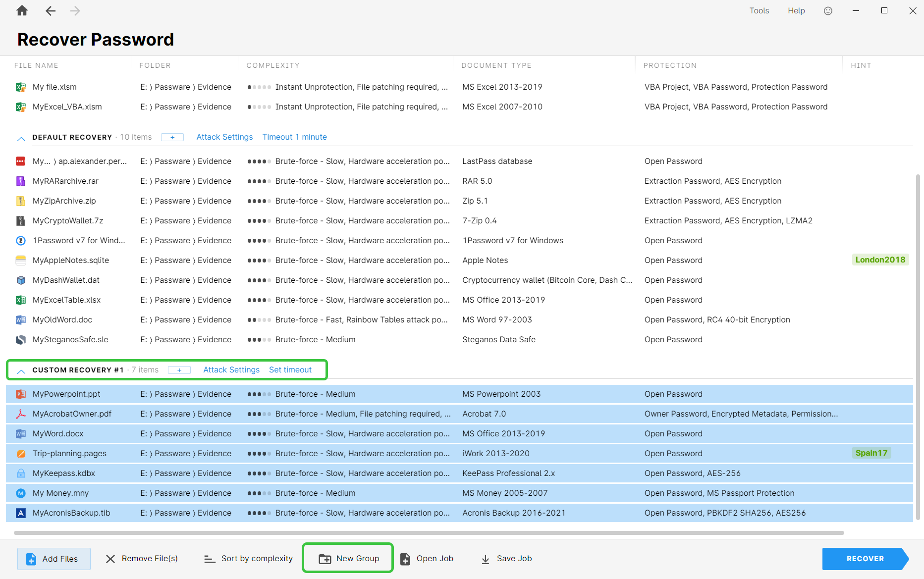Image resolution: width=924 pixels, height=579 pixels.
Task: Click the MyAppleNotes.sqlite notes icon
Action: tap(21, 261)
